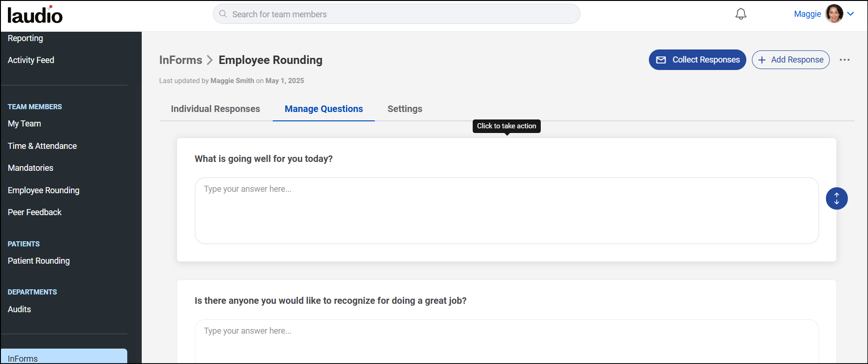Click the Laudio logo
The width and height of the screenshot is (868, 364).
[35, 15]
